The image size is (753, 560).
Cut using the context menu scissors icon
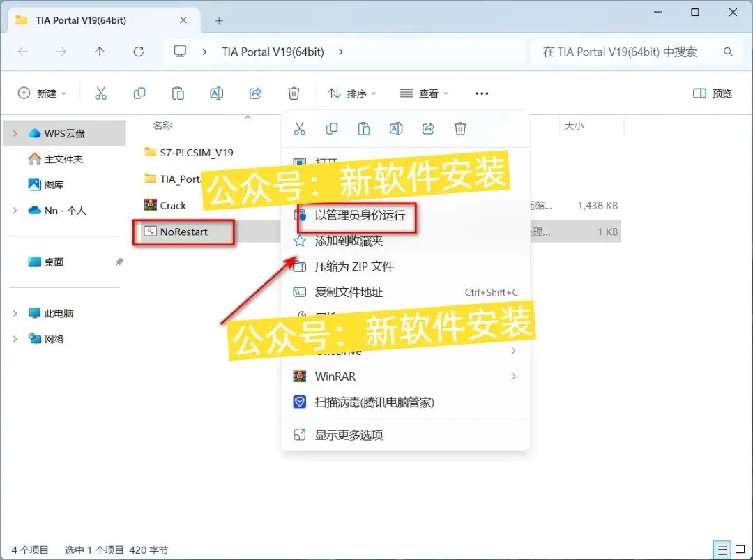pyautogui.click(x=300, y=129)
